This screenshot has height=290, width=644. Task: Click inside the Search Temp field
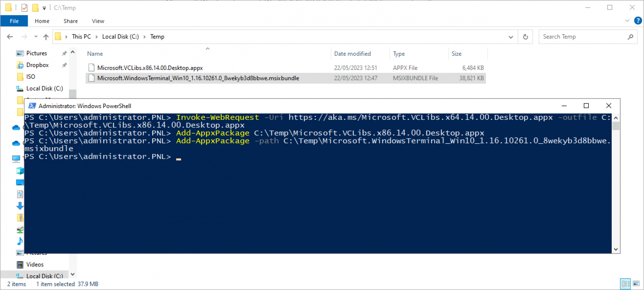coord(583,36)
